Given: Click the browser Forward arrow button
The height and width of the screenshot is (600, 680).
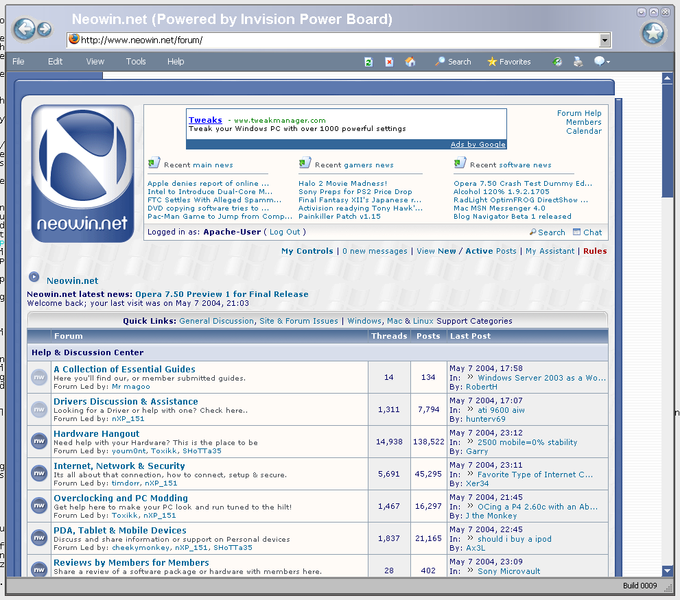Looking at the screenshot, I should point(45,29).
